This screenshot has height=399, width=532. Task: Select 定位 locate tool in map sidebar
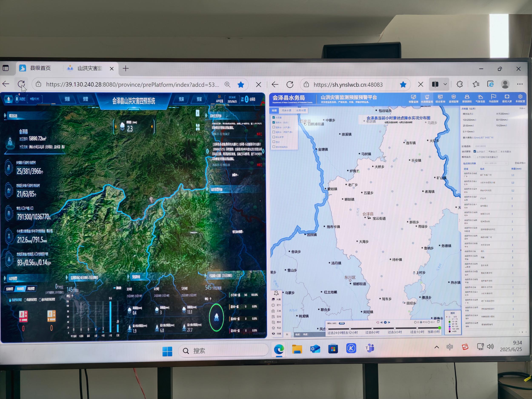coord(276,305)
